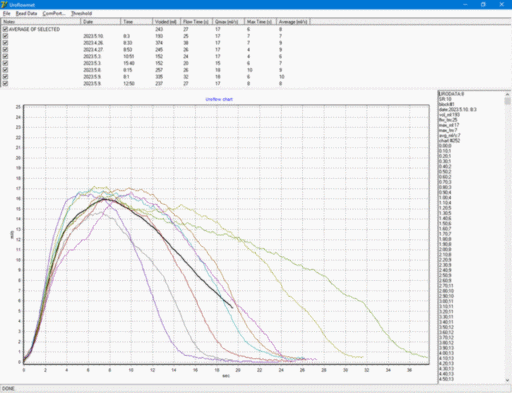
Task: Click the Uroflowmet app icon in title bar
Action: pos(4,4)
